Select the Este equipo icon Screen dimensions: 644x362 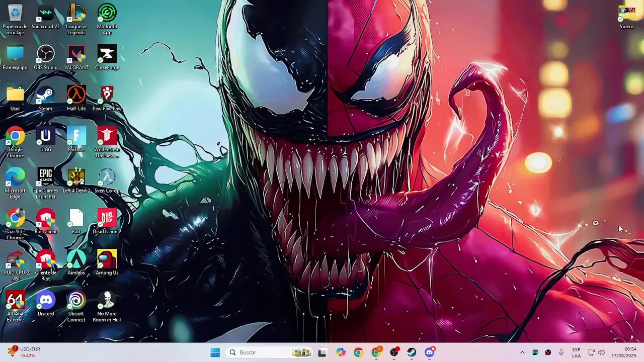point(15,57)
